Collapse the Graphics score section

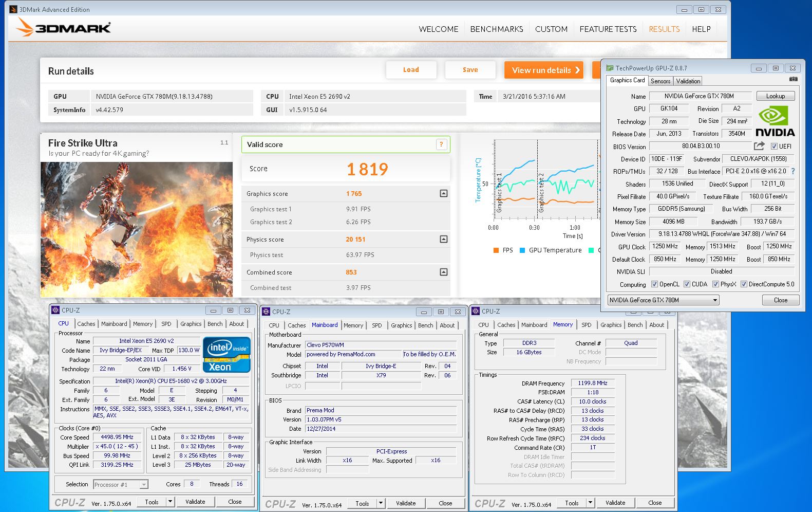click(x=444, y=193)
